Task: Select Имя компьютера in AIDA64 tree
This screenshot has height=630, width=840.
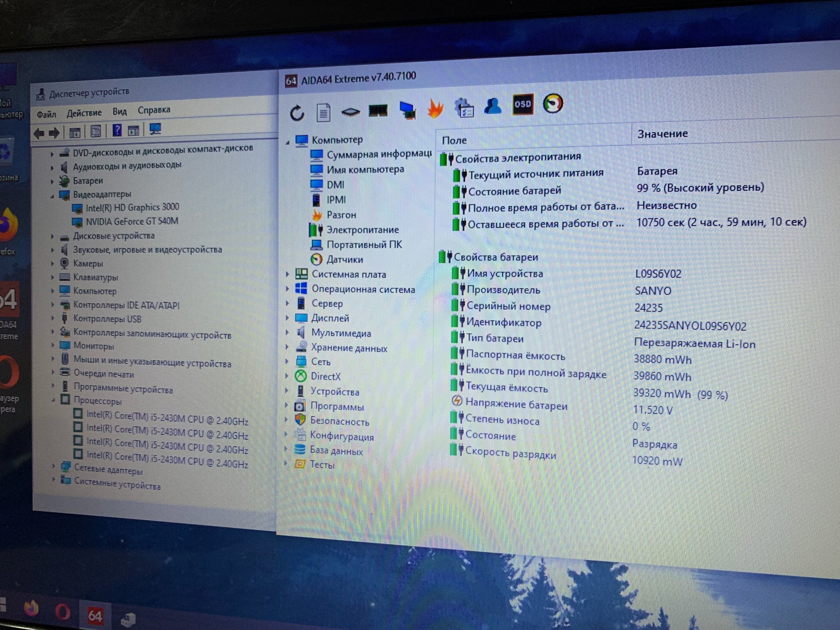Action: [365, 169]
